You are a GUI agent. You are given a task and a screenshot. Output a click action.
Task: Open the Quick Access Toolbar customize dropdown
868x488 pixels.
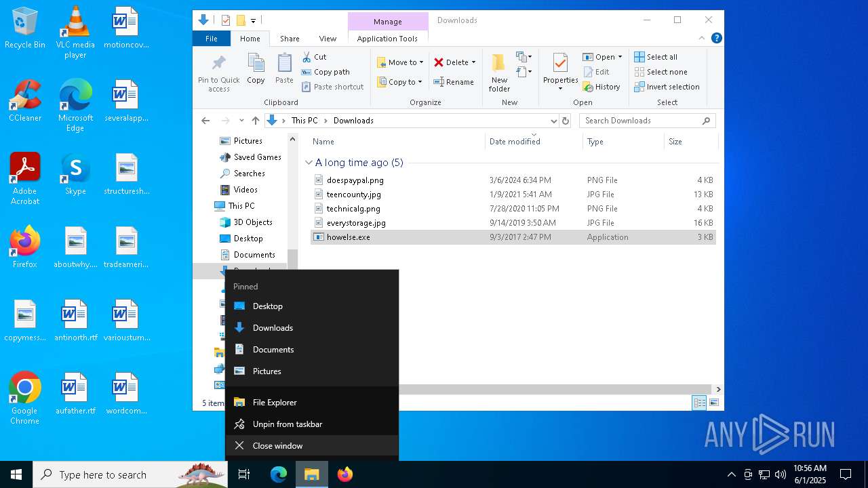(x=253, y=20)
